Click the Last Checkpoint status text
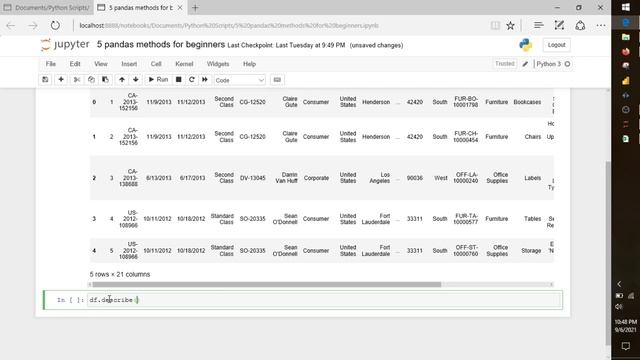The image size is (640, 360). (x=286, y=45)
